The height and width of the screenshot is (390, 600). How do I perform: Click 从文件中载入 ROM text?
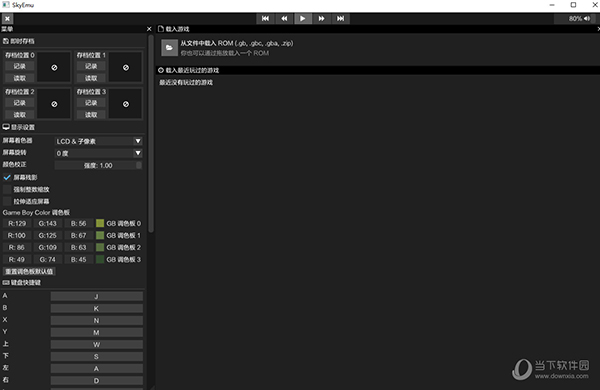point(237,43)
